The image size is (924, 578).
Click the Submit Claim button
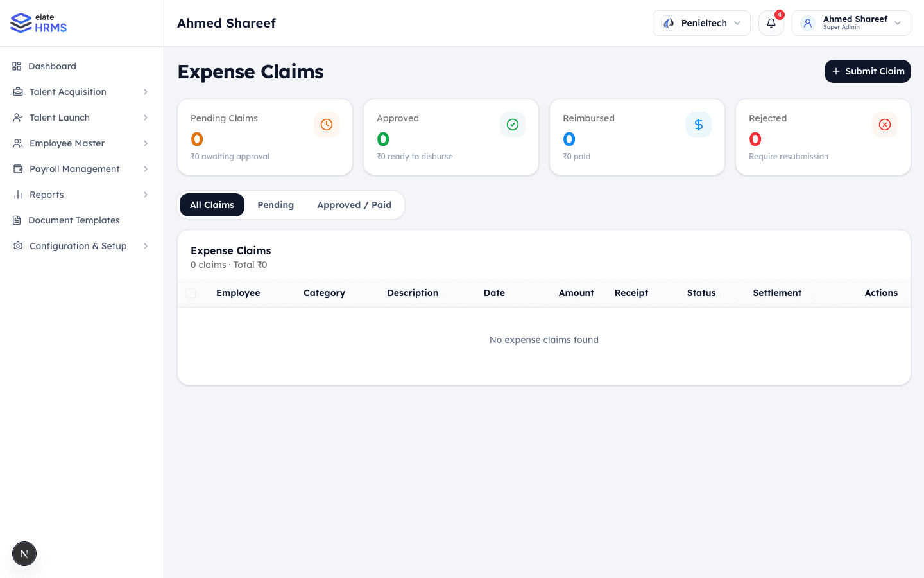tap(868, 71)
